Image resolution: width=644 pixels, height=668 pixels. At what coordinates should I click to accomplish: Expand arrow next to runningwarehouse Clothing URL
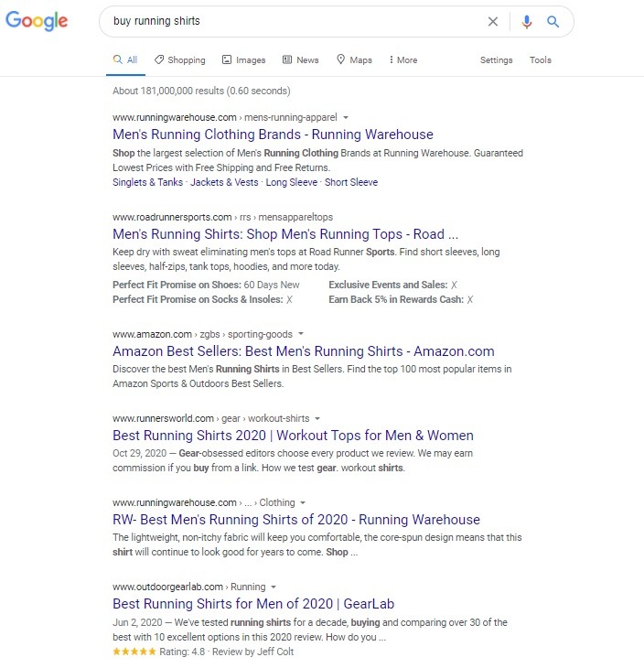(303, 502)
